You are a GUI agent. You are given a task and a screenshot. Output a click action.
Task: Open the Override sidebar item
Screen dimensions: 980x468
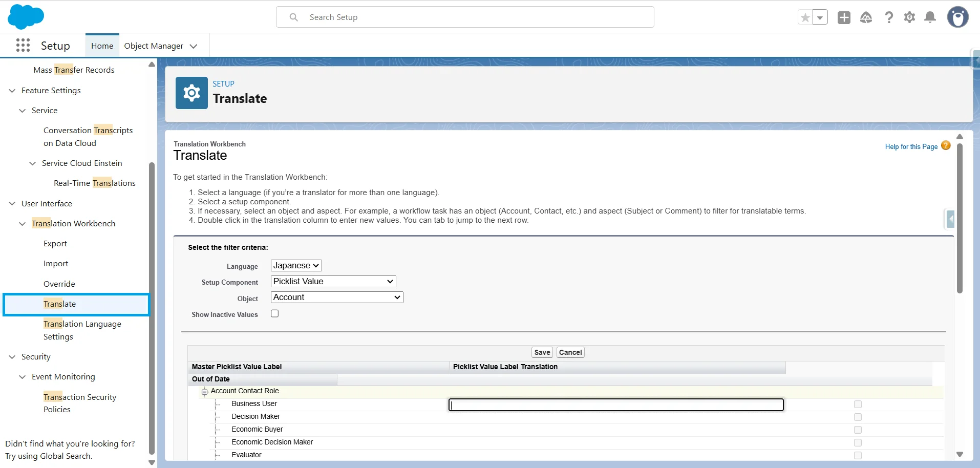pos(59,284)
